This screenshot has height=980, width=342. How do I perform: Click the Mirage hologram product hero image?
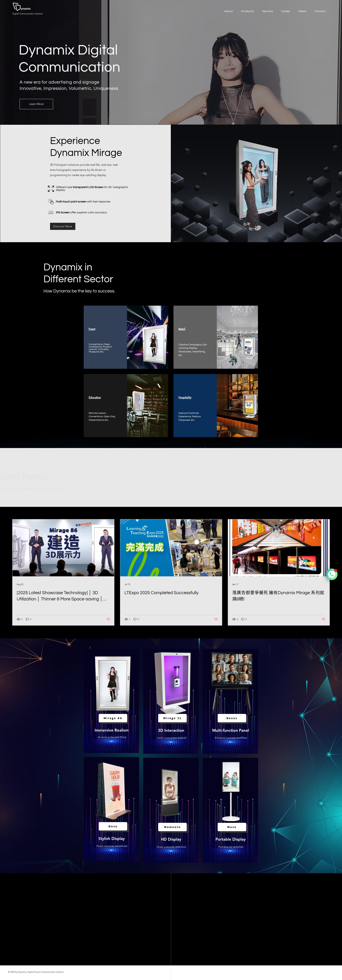pos(256,184)
